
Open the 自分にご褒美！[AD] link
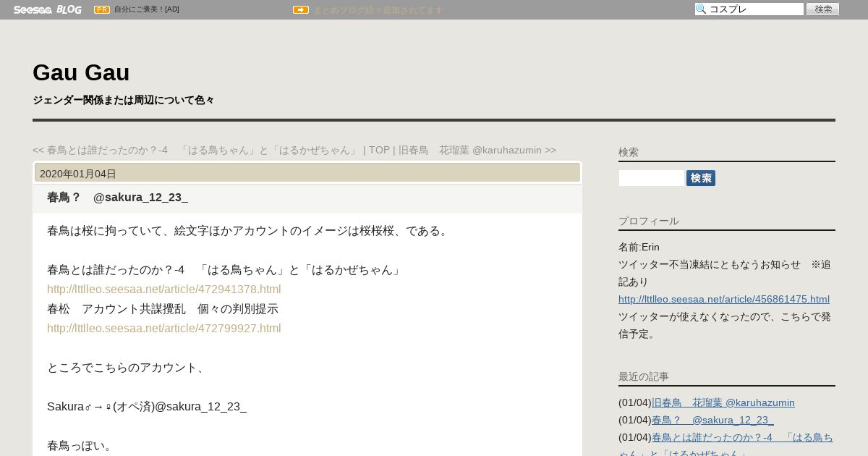pos(147,9)
